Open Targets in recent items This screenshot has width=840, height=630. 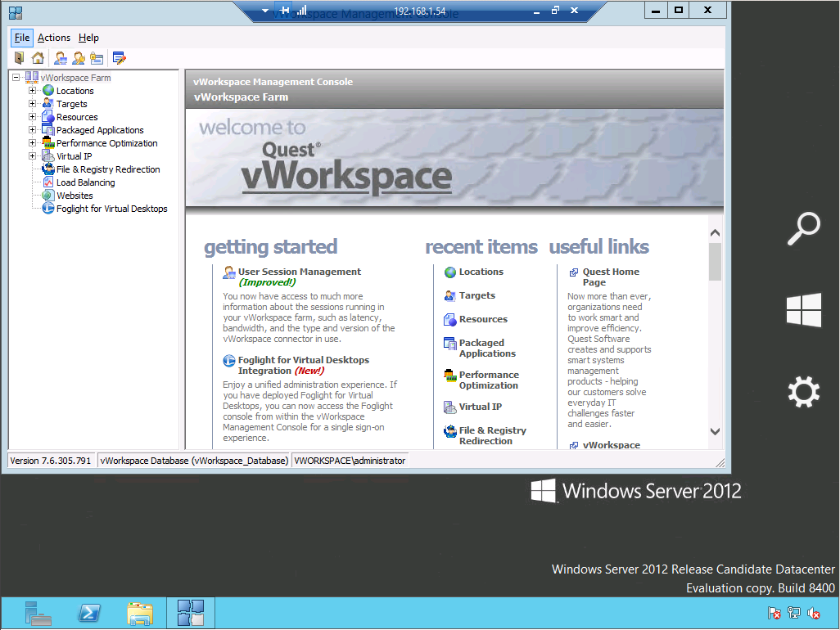click(x=476, y=295)
